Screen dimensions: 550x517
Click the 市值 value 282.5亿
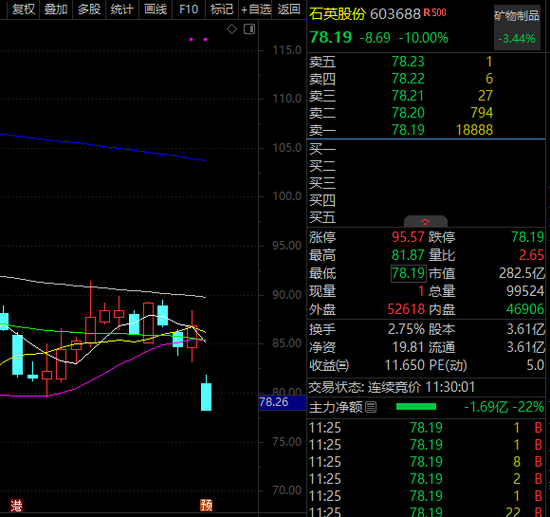click(x=522, y=273)
